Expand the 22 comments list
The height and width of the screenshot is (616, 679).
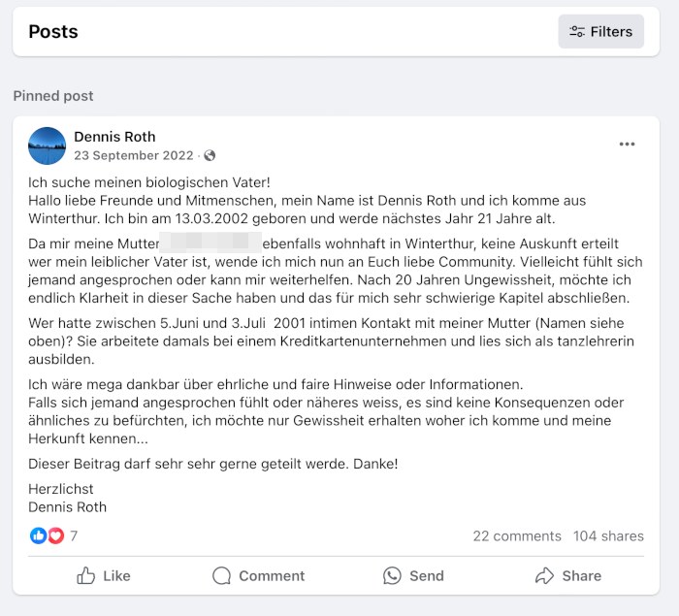tap(517, 536)
